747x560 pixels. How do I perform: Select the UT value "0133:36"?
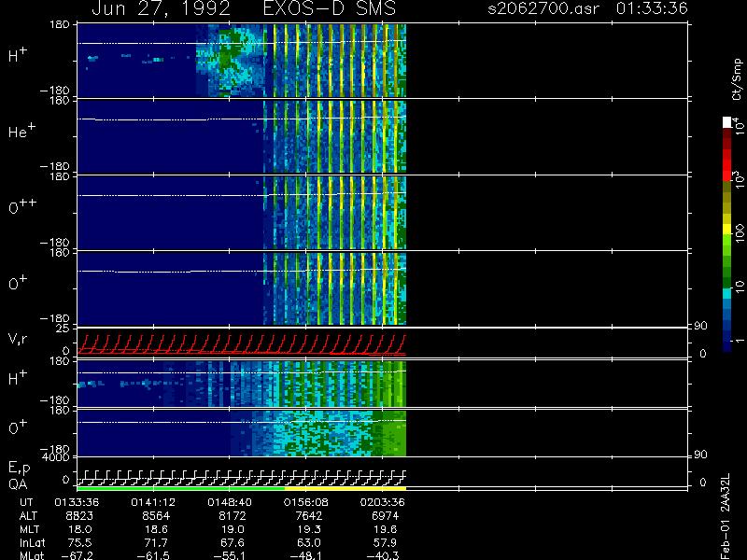[x=77, y=502]
